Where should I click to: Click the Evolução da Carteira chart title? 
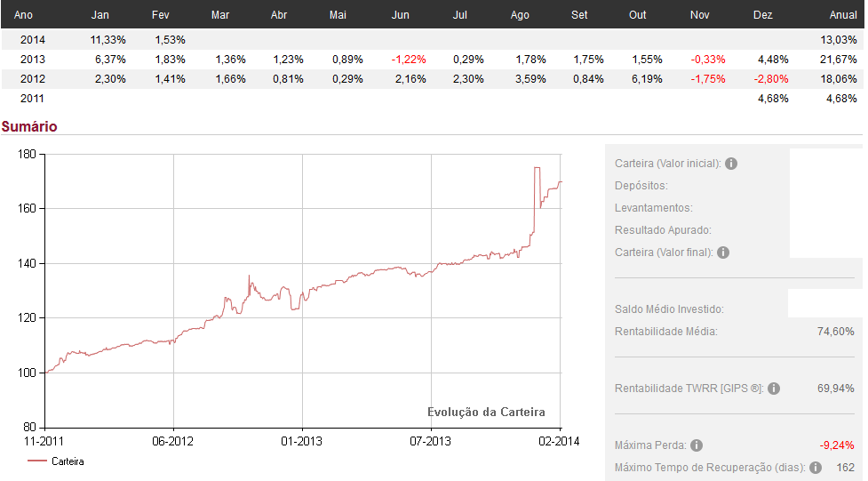[x=486, y=412]
